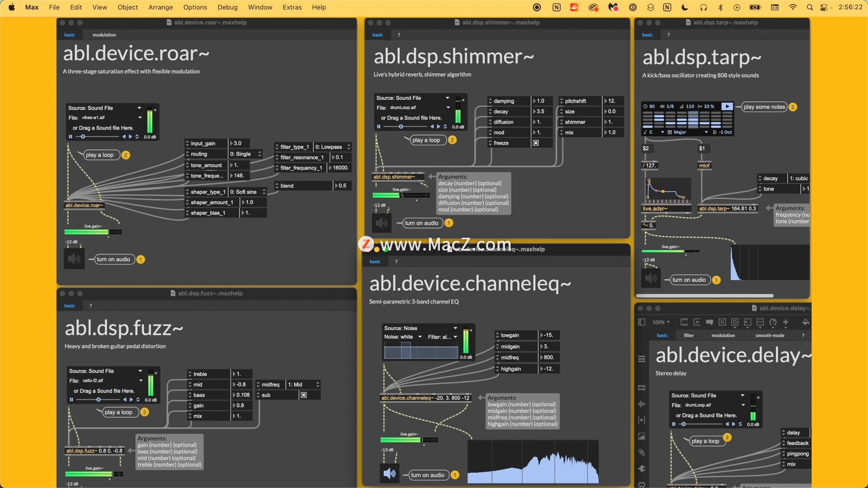Click the speaker icon in shimmer window

[x=382, y=223]
